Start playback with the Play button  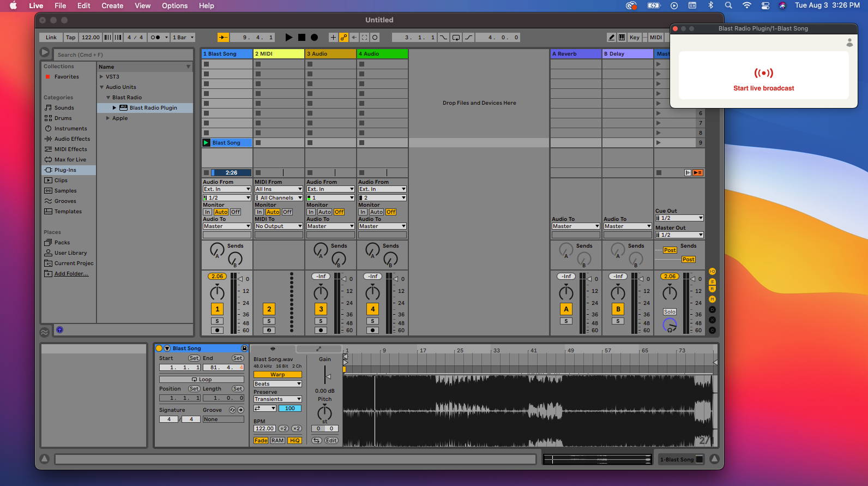pos(289,37)
